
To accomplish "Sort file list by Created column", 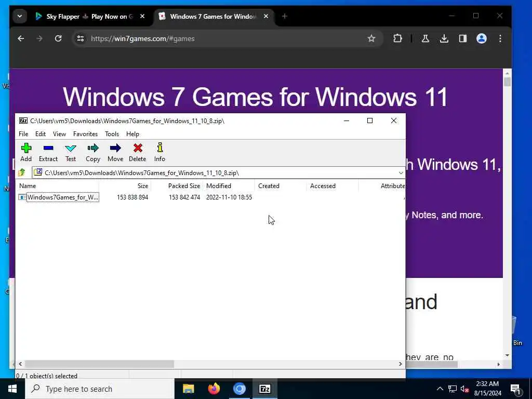I will (x=281, y=186).
